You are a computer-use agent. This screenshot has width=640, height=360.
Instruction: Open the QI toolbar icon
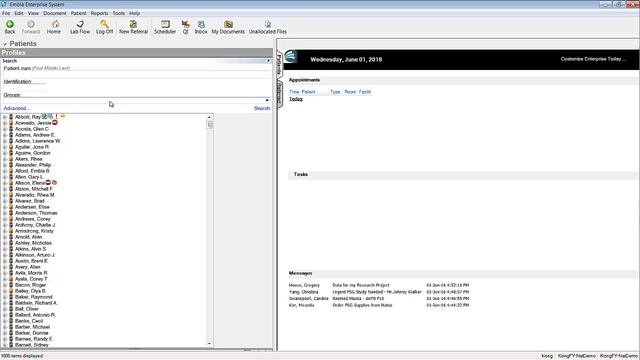(x=185, y=24)
